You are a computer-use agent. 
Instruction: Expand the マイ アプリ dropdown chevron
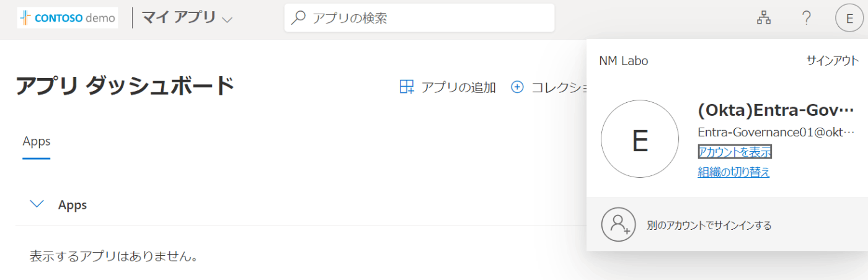click(227, 20)
